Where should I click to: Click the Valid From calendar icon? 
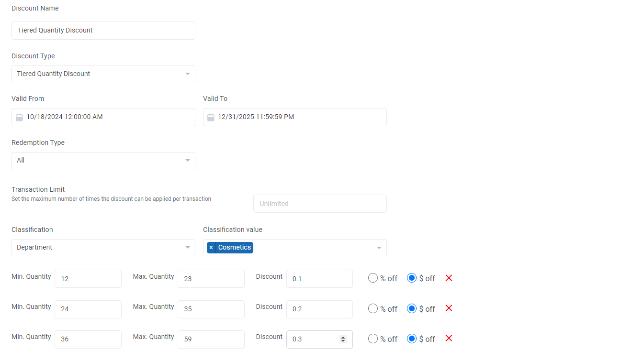pyautogui.click(x=19, y=117)
